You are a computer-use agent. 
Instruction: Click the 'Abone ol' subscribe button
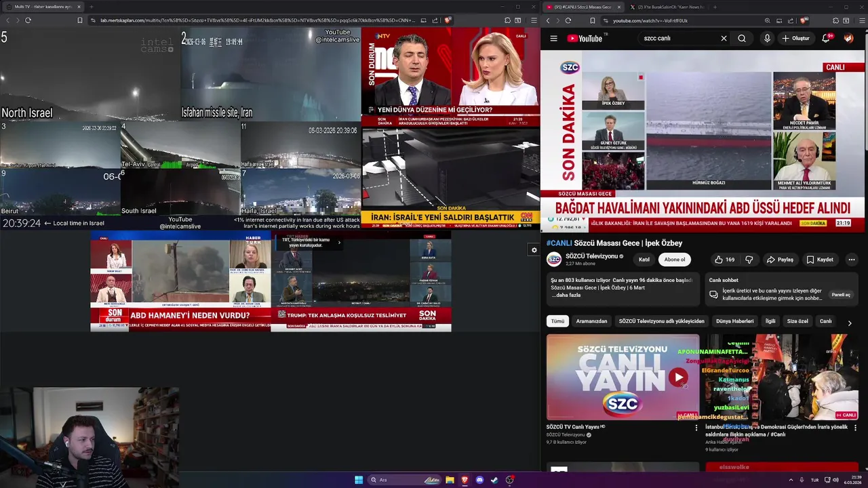[674, 260]
